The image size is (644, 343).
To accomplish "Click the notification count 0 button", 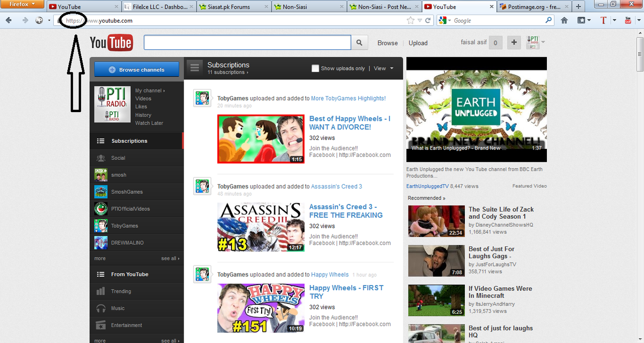I will [x=496, y=43].
